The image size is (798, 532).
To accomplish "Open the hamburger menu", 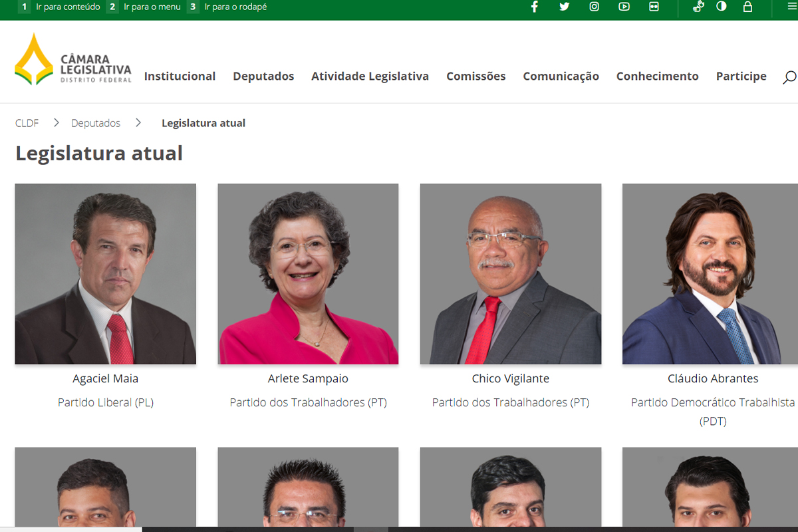I will 791,7.
